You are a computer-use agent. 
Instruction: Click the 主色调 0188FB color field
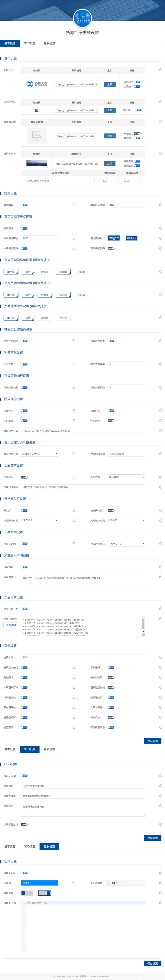click(39, 883)
